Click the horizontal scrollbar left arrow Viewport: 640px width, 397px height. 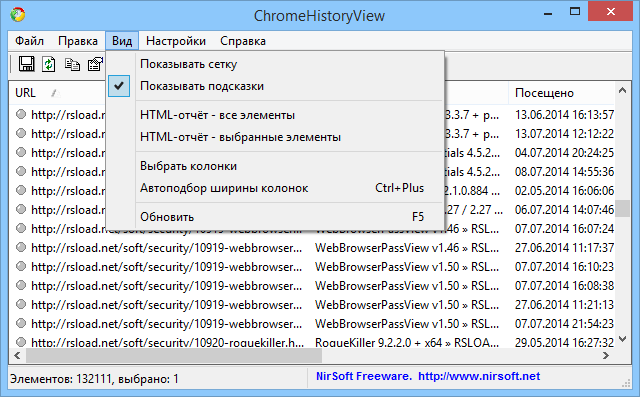pos(17,356)
